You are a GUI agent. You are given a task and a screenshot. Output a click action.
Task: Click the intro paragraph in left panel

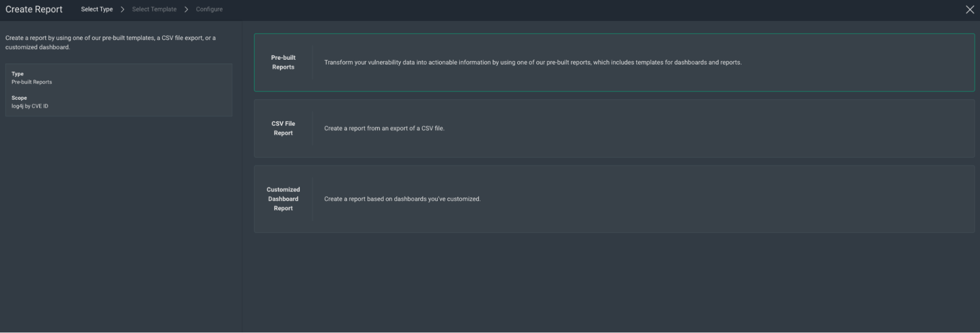point(110,43)
